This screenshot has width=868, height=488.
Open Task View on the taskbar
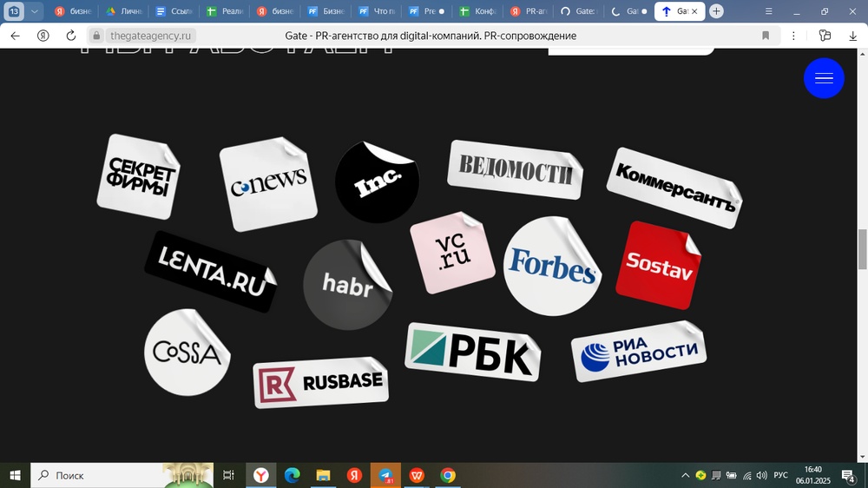[x=228, y=475]
